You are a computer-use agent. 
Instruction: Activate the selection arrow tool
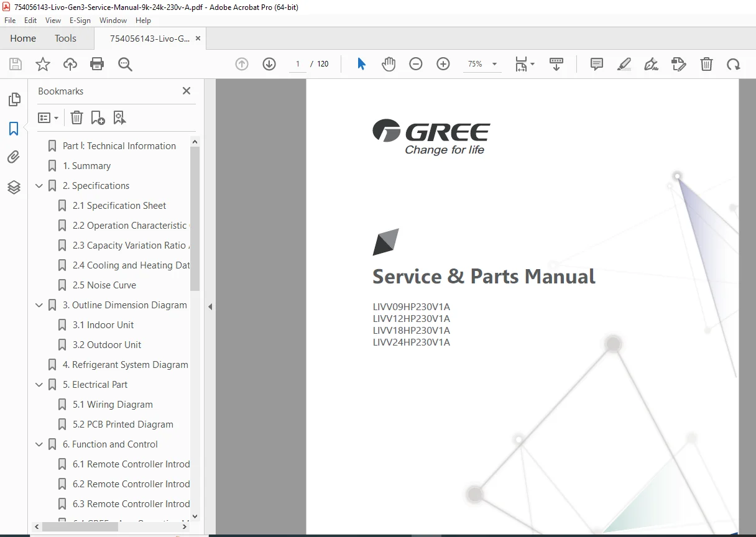coord(361,64)
